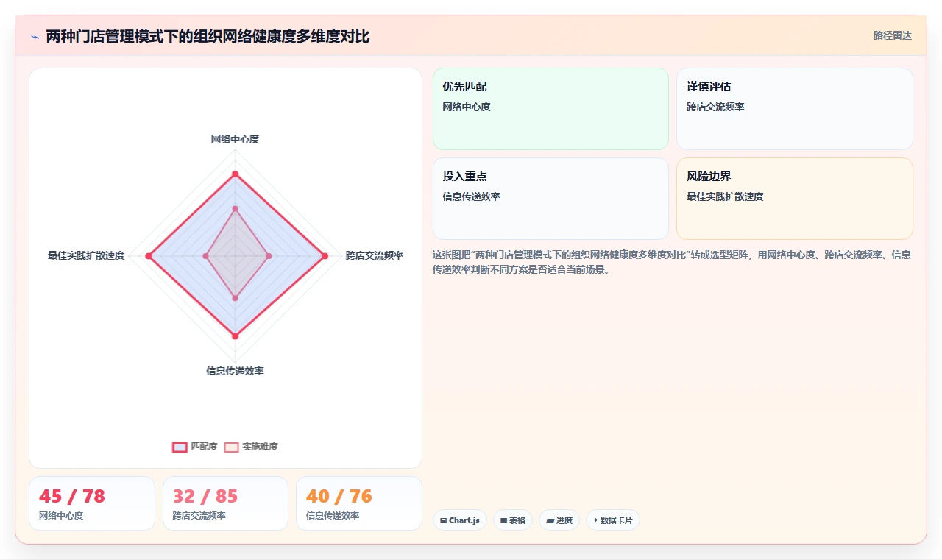Click the 数据卡片 tag chip

[x=613, y=520]
